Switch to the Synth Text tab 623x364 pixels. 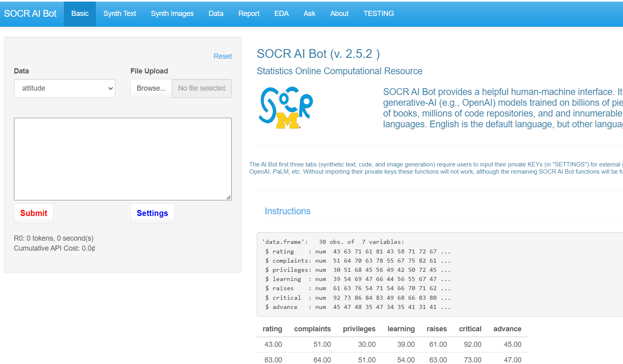(119, 13)
